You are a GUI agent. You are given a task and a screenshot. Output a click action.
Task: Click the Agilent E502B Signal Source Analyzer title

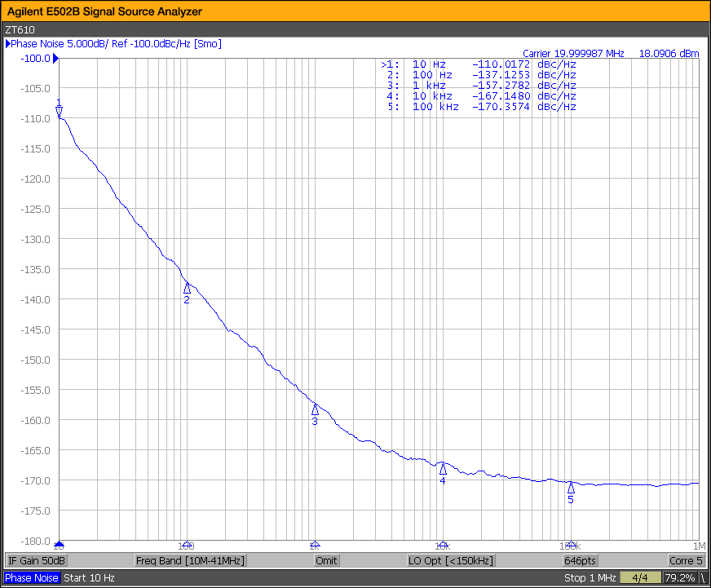click(x=104, y=11)
